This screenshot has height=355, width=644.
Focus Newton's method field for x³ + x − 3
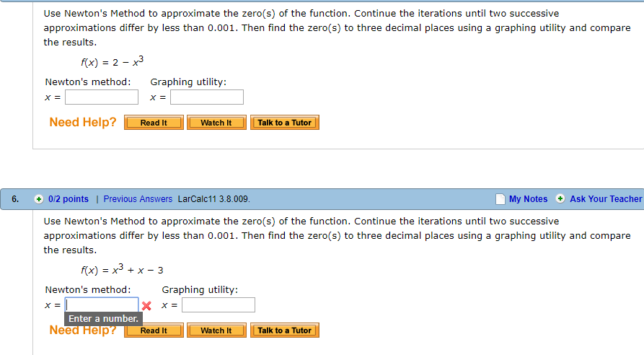pyautogui.click(x=102, y=305)
